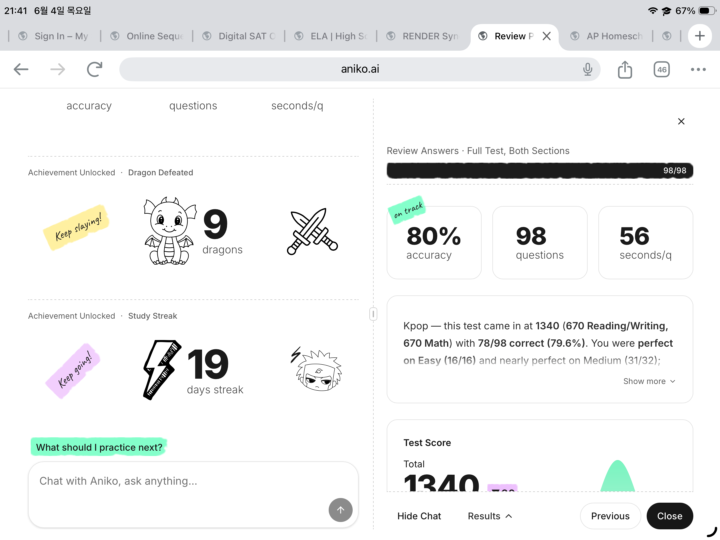
Task: Close the Review tab with its X
Action: pos(546,36)
